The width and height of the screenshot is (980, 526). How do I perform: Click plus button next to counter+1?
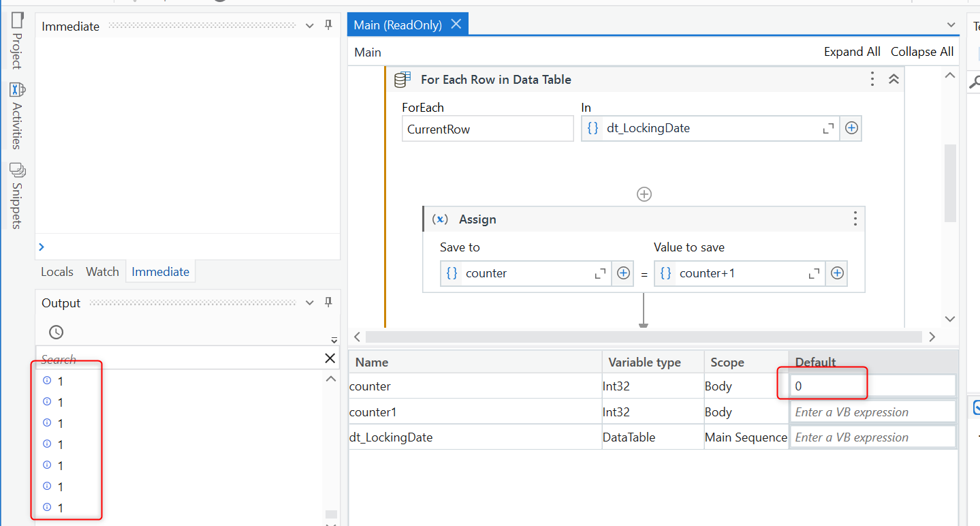pos(837,273)
